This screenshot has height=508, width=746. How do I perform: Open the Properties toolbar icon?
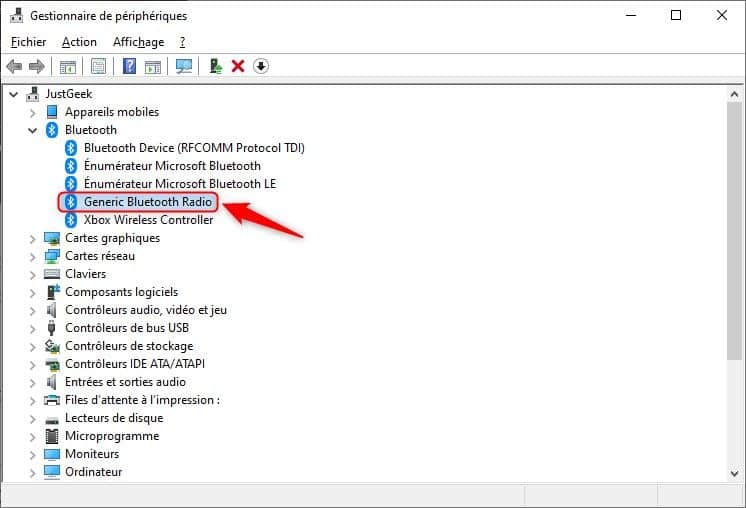98,66
